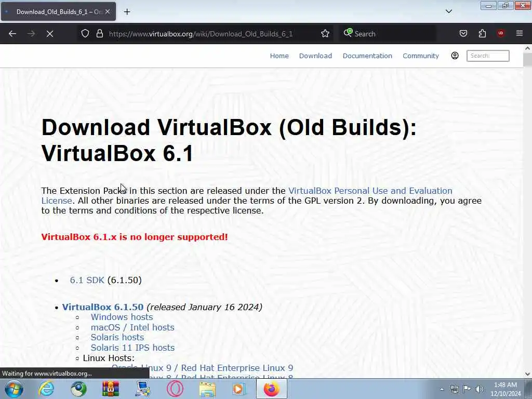Open the tracking protection shield icon

(85, 33)
